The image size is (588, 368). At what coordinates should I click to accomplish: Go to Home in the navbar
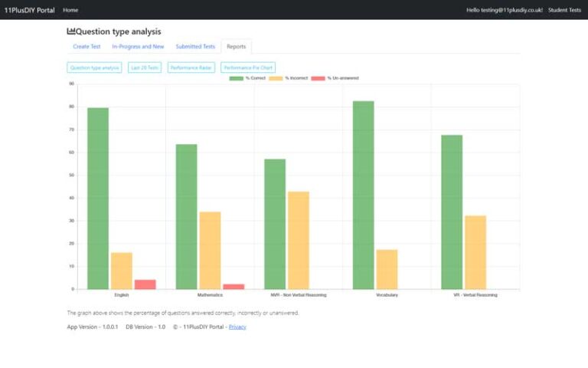coord(70,10)
